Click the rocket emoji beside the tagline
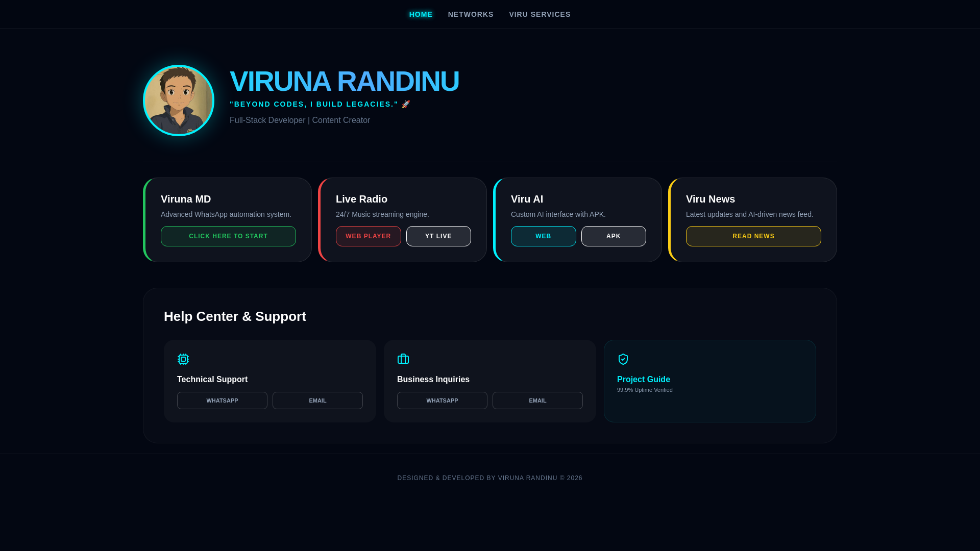 point(406,104)
